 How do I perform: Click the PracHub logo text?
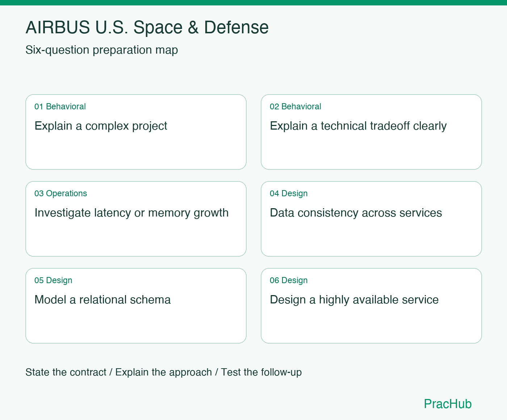[x=448, y=404]
